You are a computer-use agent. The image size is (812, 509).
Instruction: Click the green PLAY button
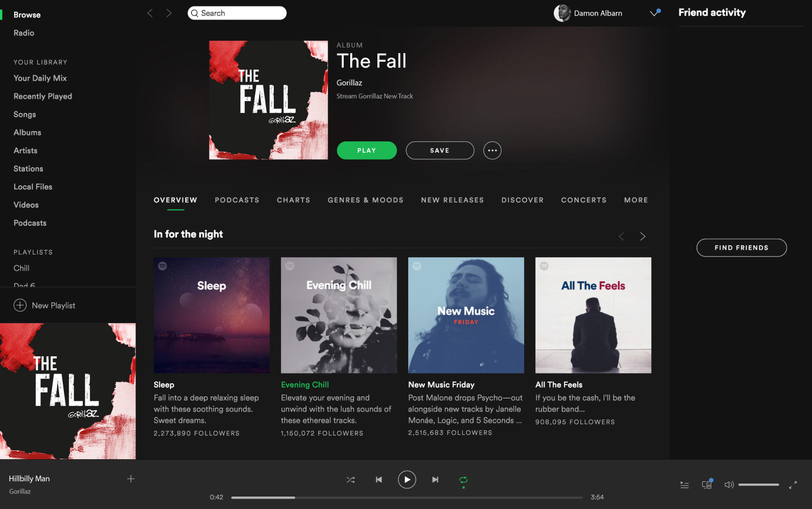click(366, 151)
